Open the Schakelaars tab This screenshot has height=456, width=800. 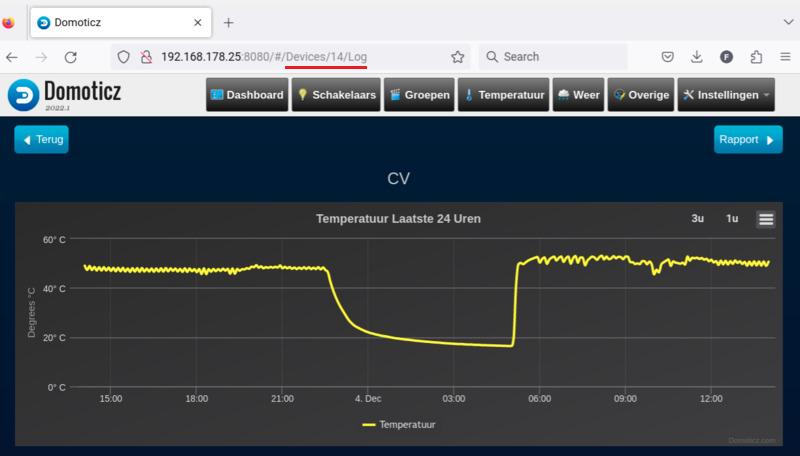336,95
